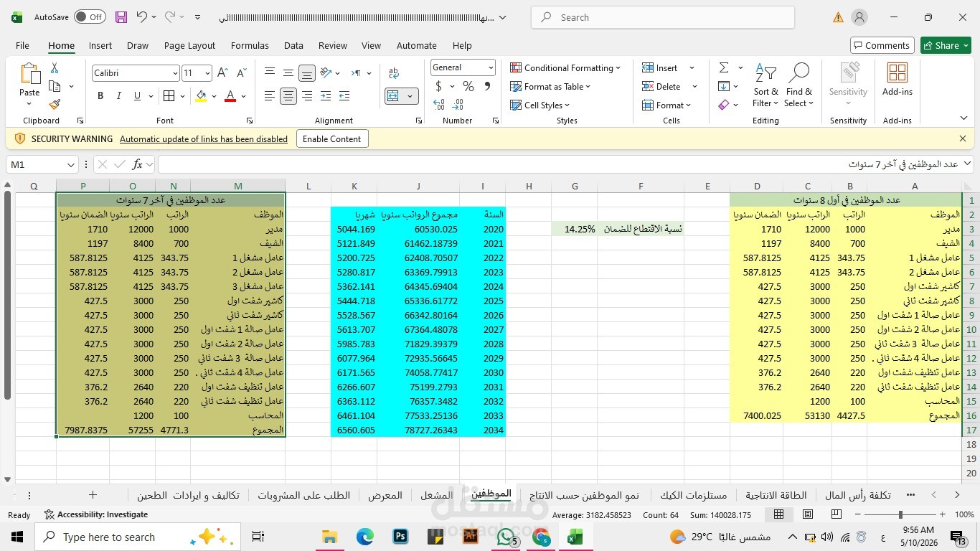Viewport: 980px width, 551px height.
Task: Click the Paste clipboard icon
Action: pos(29,74)
